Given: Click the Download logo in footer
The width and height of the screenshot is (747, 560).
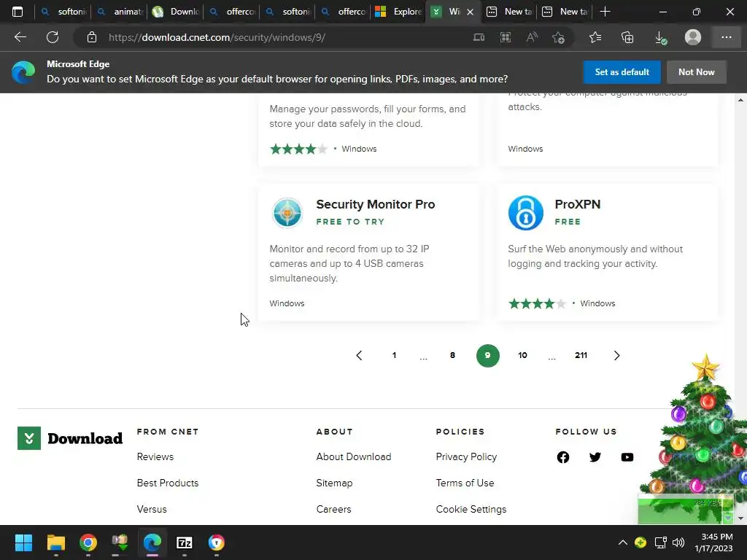Looking at the screenshot, I should [70, 438].
